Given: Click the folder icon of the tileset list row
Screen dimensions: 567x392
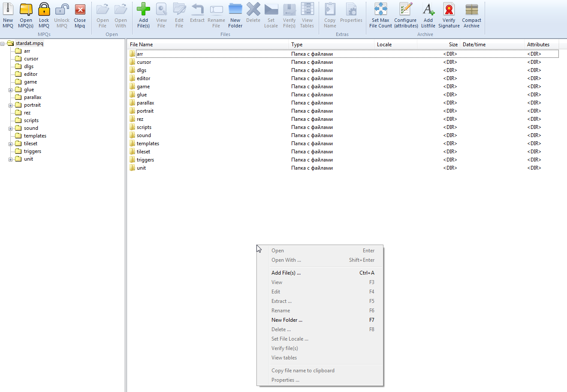Looking at the screenshot, I should [132, 152].
